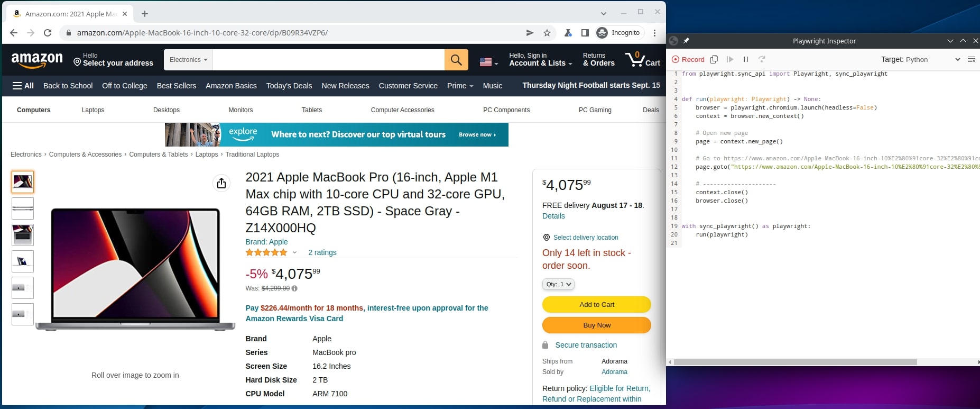Click main MacBook Pro product image
This screenshot has height=409, width=980.
[x=135, y=269]
